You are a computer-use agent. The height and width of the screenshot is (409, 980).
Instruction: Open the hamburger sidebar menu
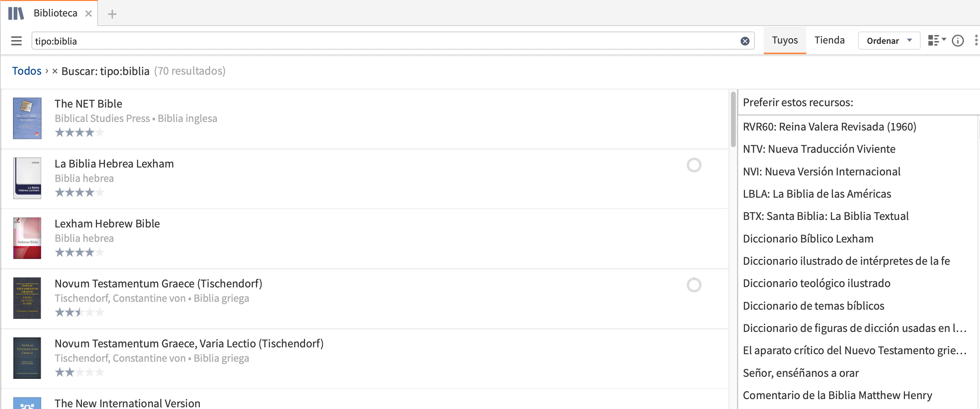(x=16, y=41)
